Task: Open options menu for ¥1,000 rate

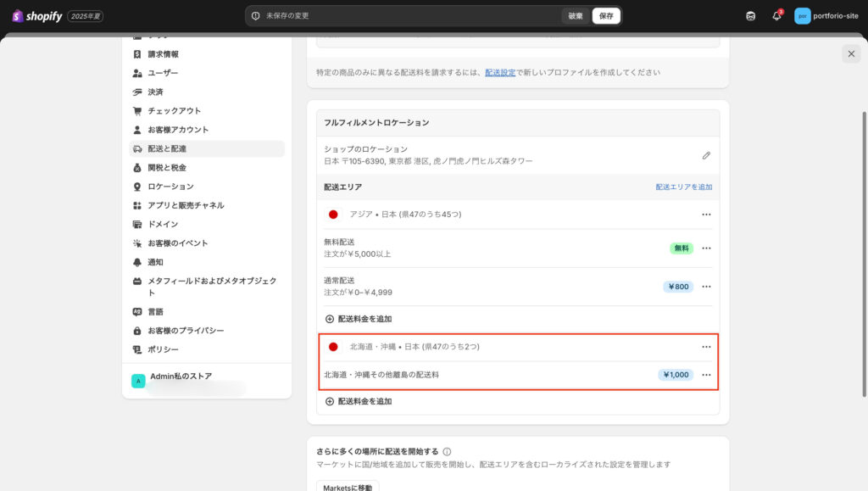Action: tap(706, 375)
